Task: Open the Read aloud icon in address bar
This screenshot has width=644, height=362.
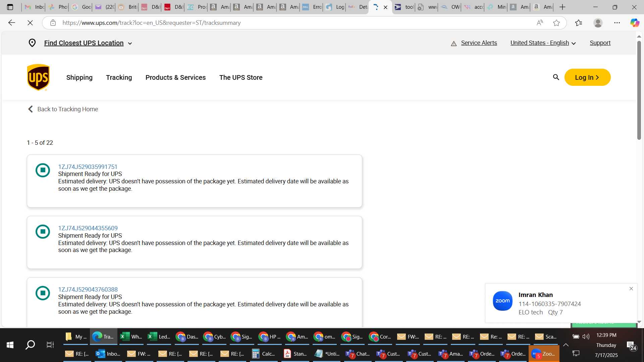Action: tap(540, 23)
